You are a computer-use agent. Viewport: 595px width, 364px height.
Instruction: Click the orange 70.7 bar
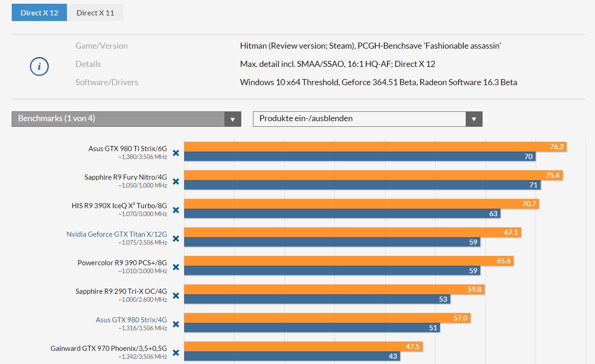(x=362, y=204)
